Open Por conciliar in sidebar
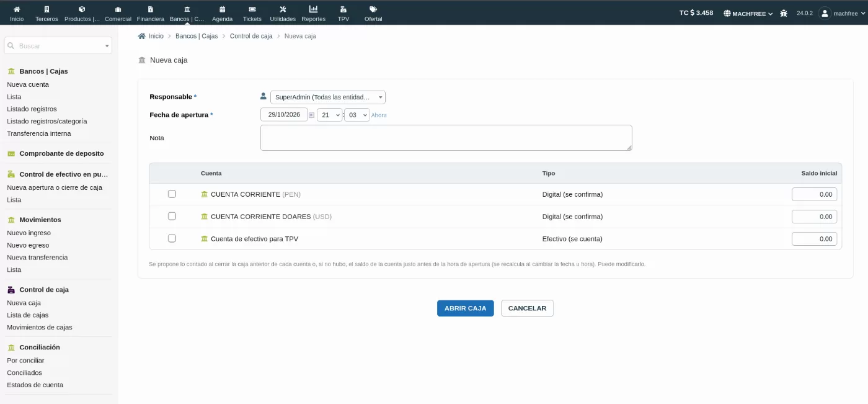 [25, 361]
